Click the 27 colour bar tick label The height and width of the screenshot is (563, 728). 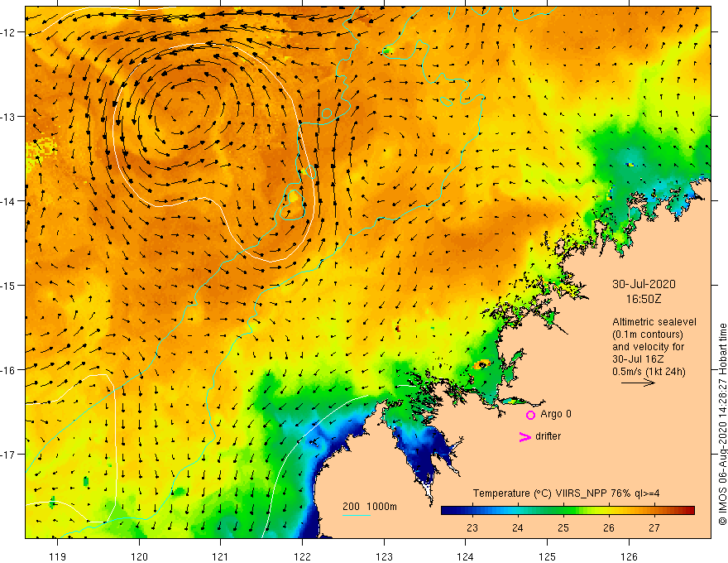[x=654, y=528]
